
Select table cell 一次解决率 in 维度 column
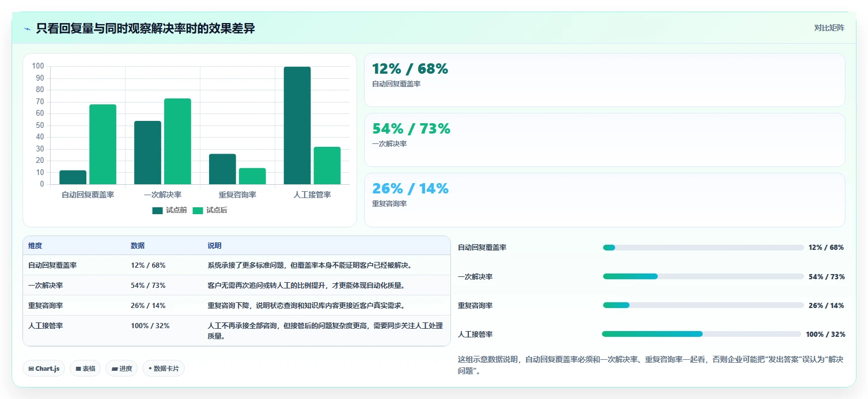[46, 286]
